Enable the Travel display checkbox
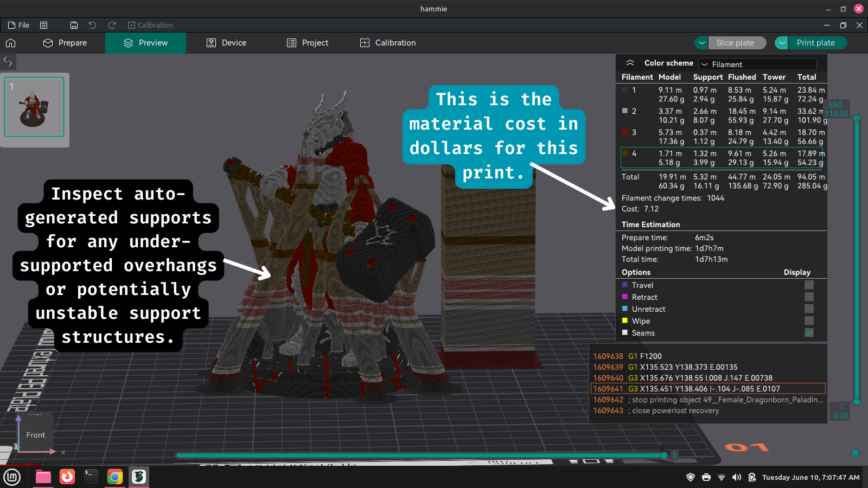This screenshot has width=868, height=488. click(809, 285)
